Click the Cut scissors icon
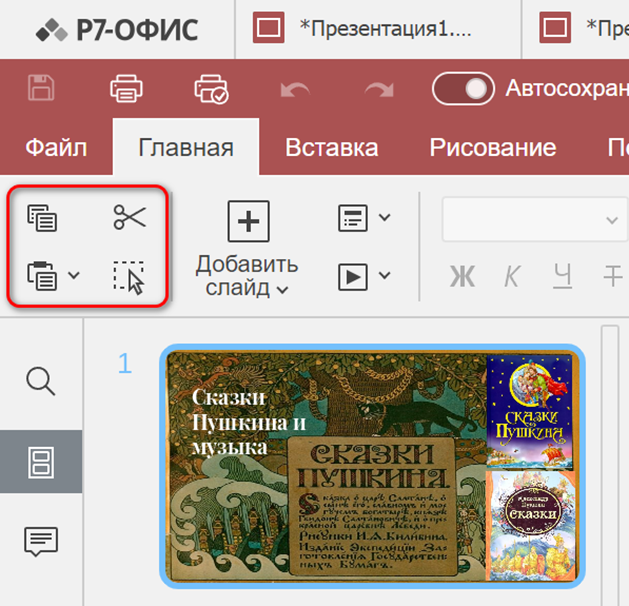 pos(129,217)
